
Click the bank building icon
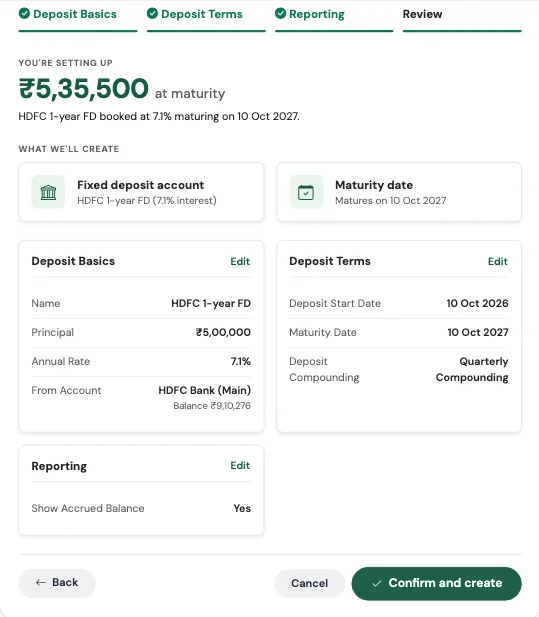pos(48,192)
